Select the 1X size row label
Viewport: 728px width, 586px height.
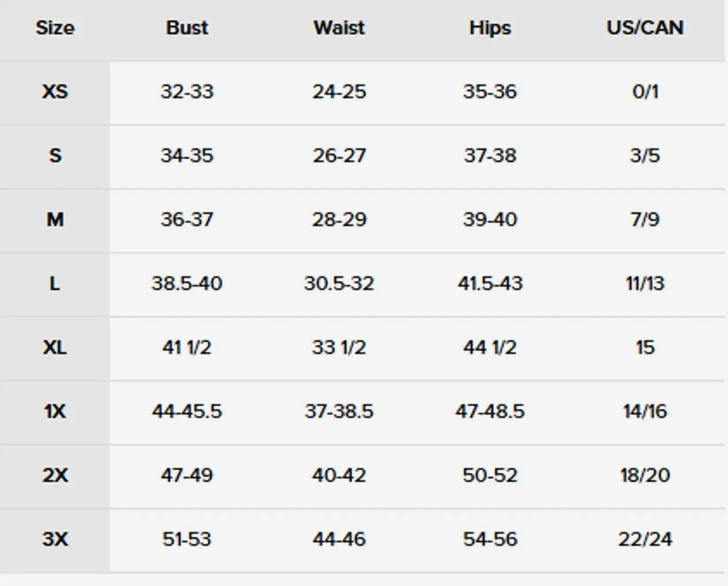pyautogui.click(x=55, y=411)
